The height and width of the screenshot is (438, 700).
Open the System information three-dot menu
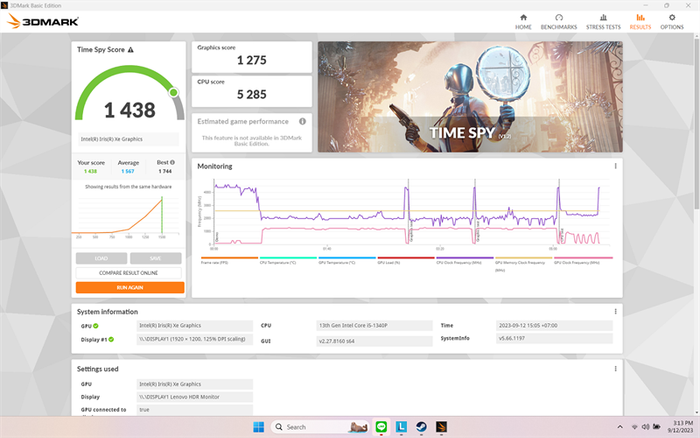tap(615, 311)
